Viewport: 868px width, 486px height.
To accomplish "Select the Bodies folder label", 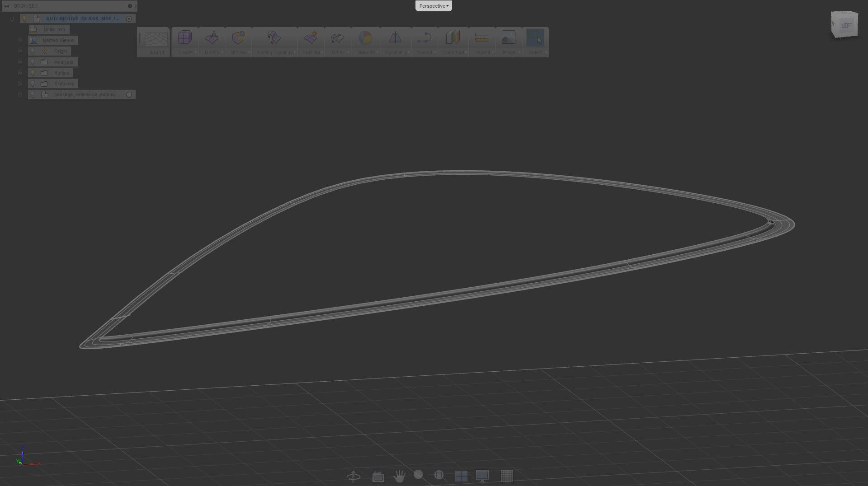I will 61,73.
